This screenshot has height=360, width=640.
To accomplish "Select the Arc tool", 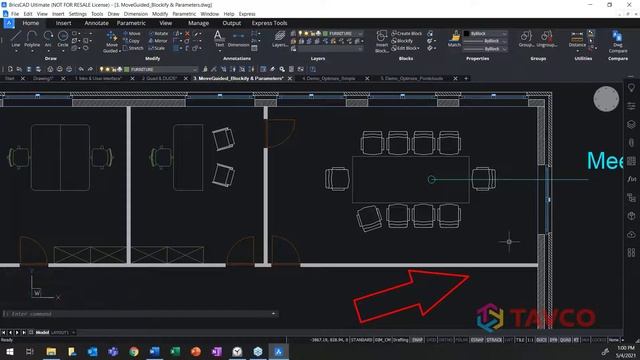I will click(48, 39).
